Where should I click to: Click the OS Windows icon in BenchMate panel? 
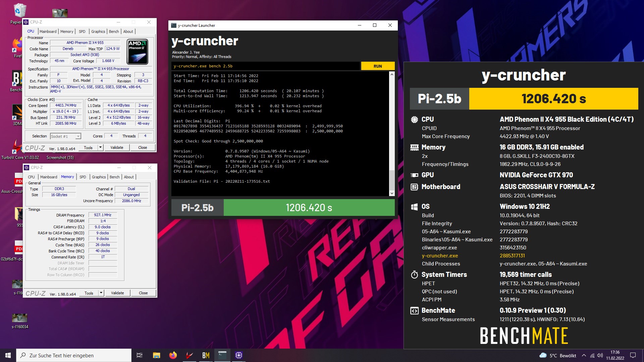click(414, 207)
